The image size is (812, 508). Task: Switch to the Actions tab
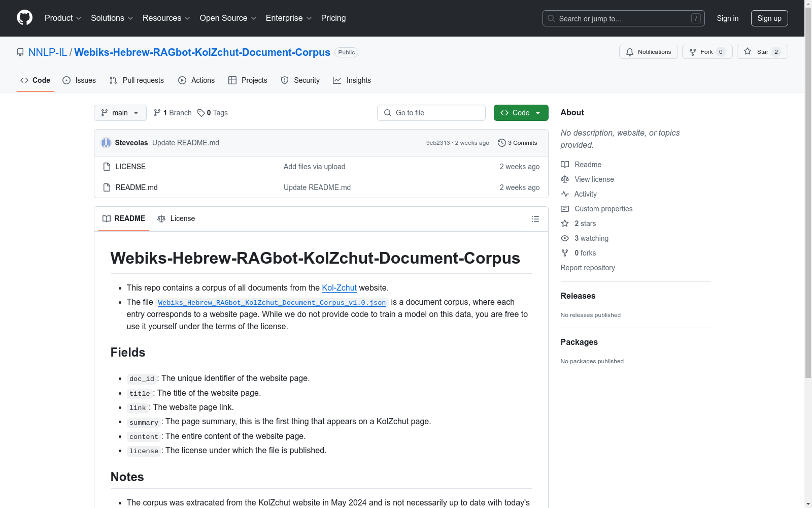196,80
